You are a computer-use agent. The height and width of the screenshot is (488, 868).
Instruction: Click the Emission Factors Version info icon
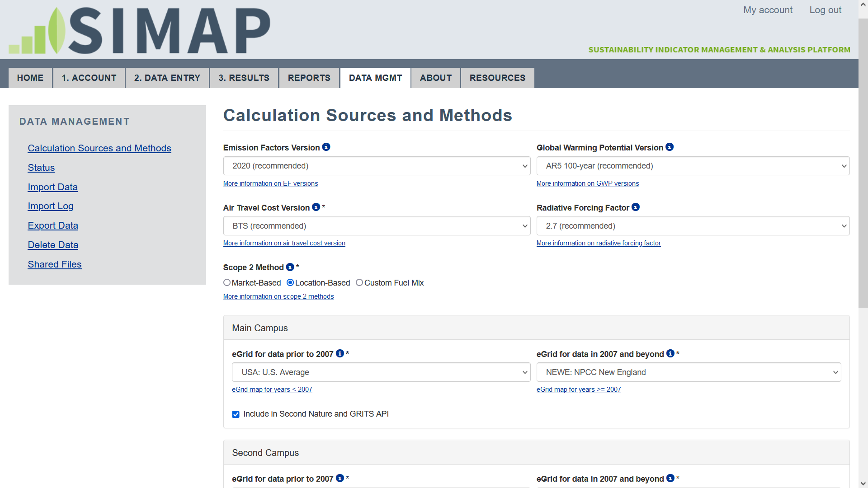(x=326, y=147)
